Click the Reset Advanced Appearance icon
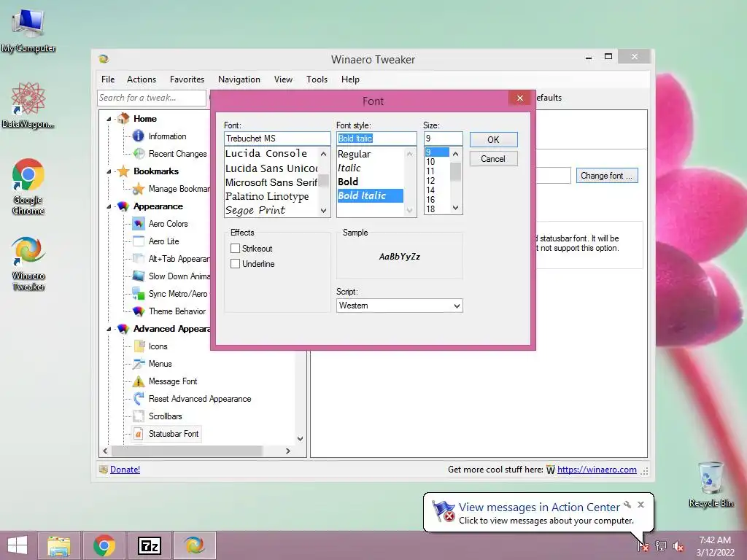Image resolution: width=747 pixels, height=560 pixels. click(139, 399)
